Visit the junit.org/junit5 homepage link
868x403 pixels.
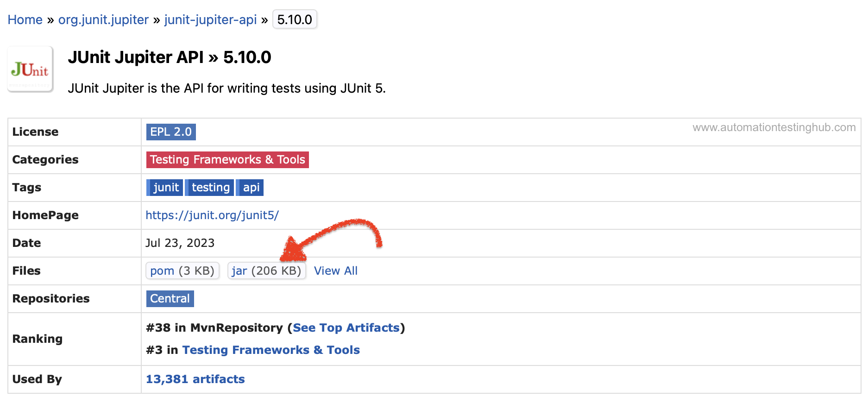212,215
